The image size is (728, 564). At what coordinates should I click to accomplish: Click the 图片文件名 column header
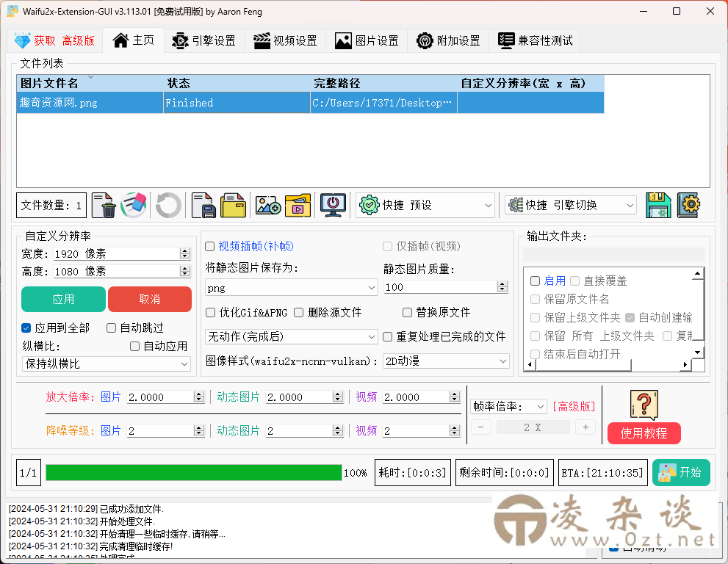90,84
